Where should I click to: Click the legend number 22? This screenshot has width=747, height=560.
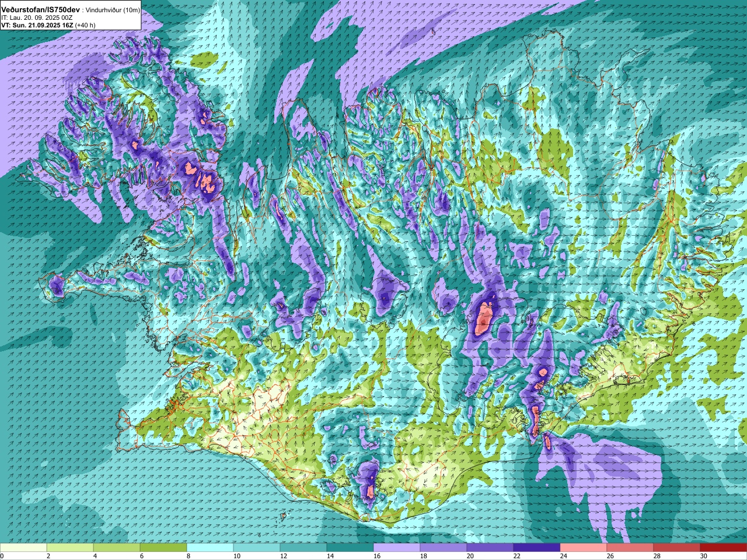517,556
